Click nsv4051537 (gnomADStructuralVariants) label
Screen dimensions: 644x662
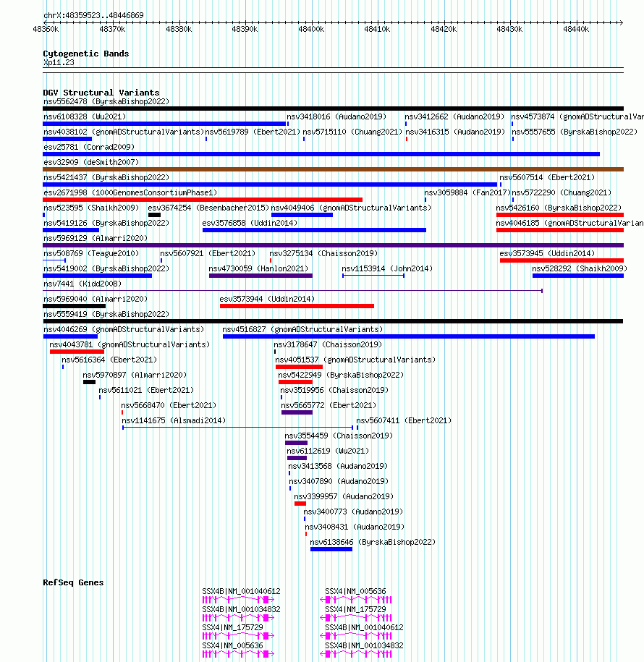(x=355, y=360)
